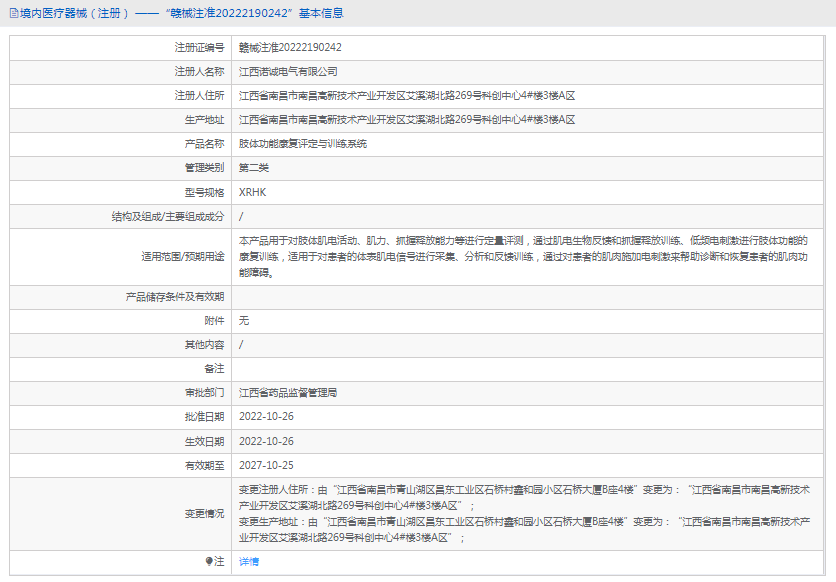Select the title text 境内医疗器械（注册）
The width and height of the screenshot is (836, 582).
(75, 13)
